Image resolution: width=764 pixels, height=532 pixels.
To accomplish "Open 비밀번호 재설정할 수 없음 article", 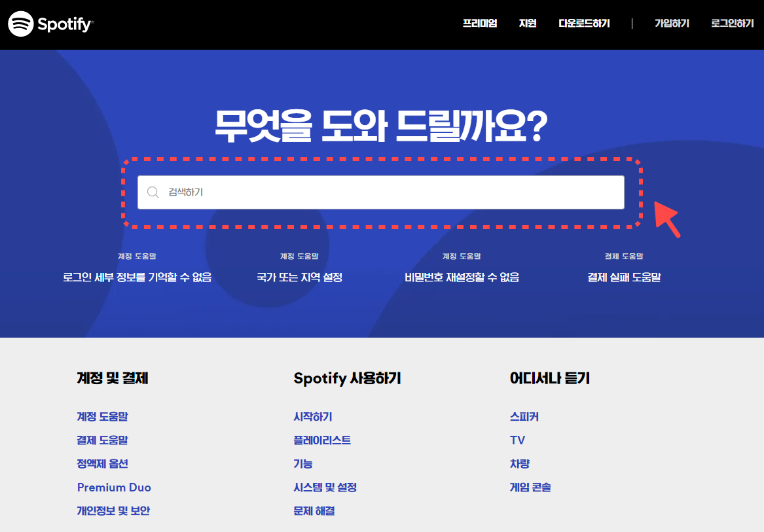I will click(x=461, y=277).
